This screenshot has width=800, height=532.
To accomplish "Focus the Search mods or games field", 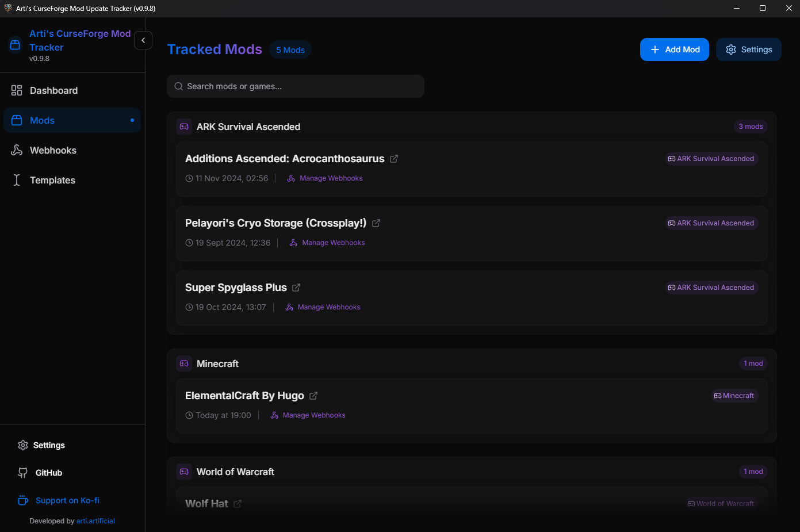I will tap(296, 86).
